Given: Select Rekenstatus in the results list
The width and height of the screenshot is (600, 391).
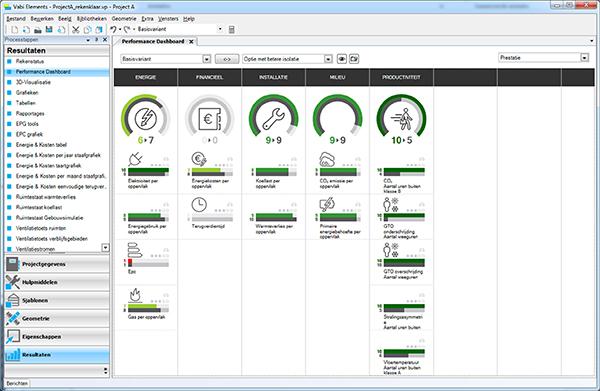Looking at the screenshot, I should click(30, 61).
